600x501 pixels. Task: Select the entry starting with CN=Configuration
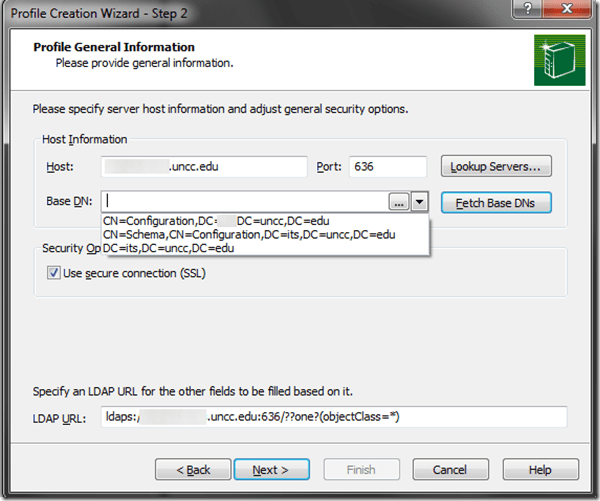[216, 221]
